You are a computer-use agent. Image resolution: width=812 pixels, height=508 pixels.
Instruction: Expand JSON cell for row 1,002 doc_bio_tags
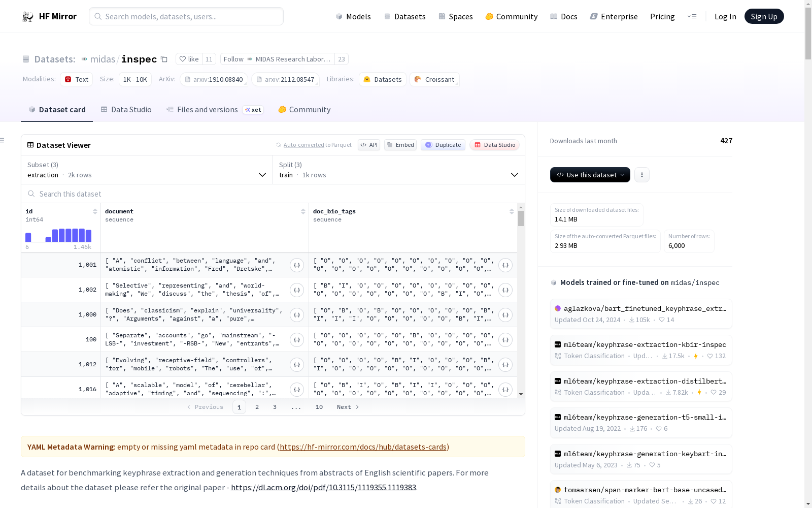click(x=505, y=290)
